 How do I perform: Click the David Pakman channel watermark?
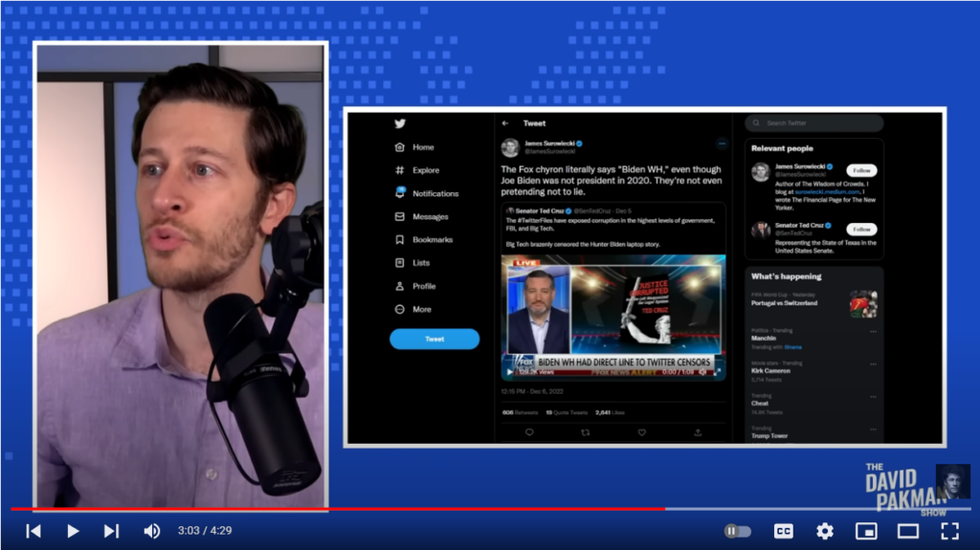point(918,488)
